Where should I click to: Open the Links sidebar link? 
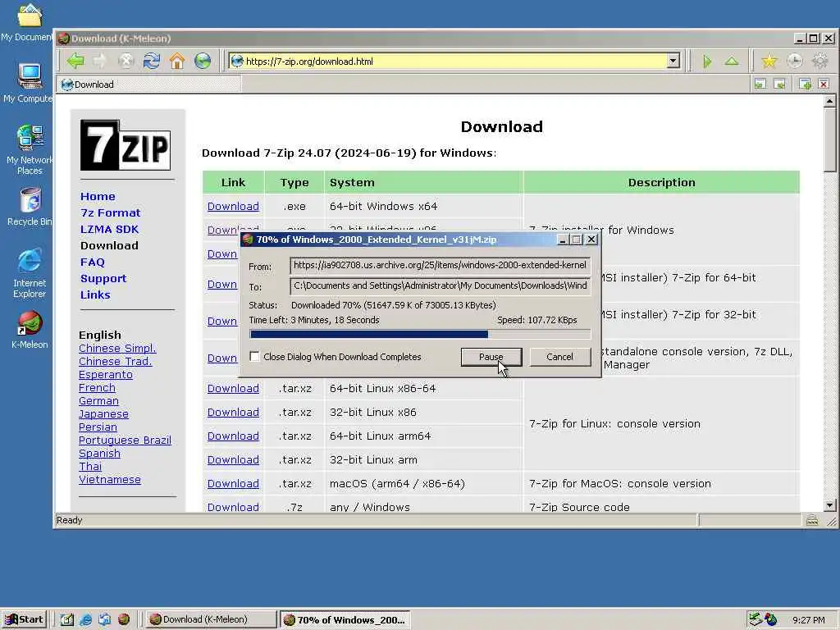tap(95, 294)
